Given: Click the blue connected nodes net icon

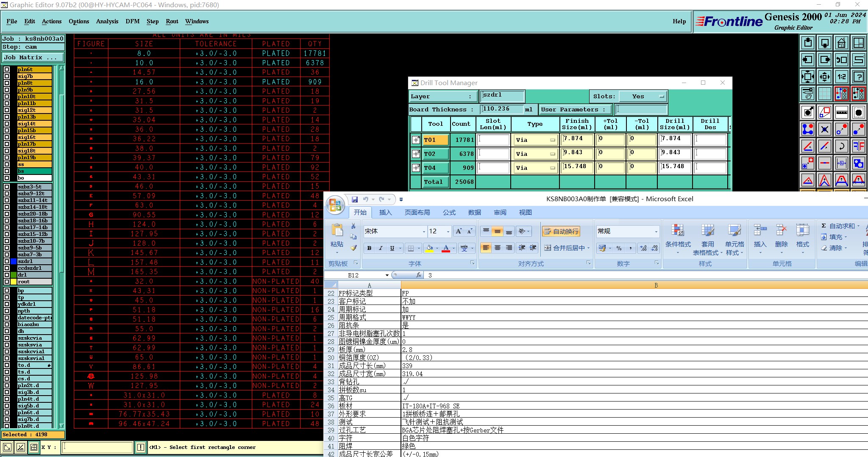Looking at the screenshot, I should (x=808, y=129).
